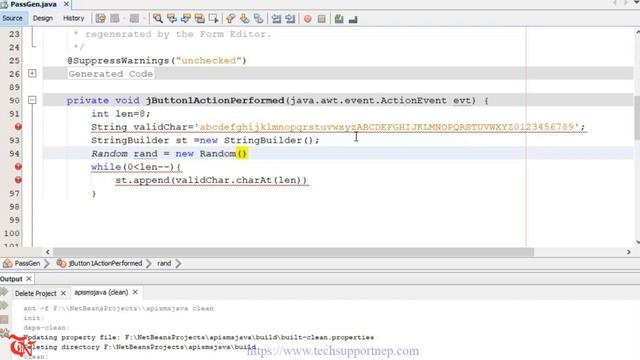This screenshot has width=640, height=360.
Task: Click jButton1ActionPerformed method icon in breadcrumb
Action: tap(61, 263)
